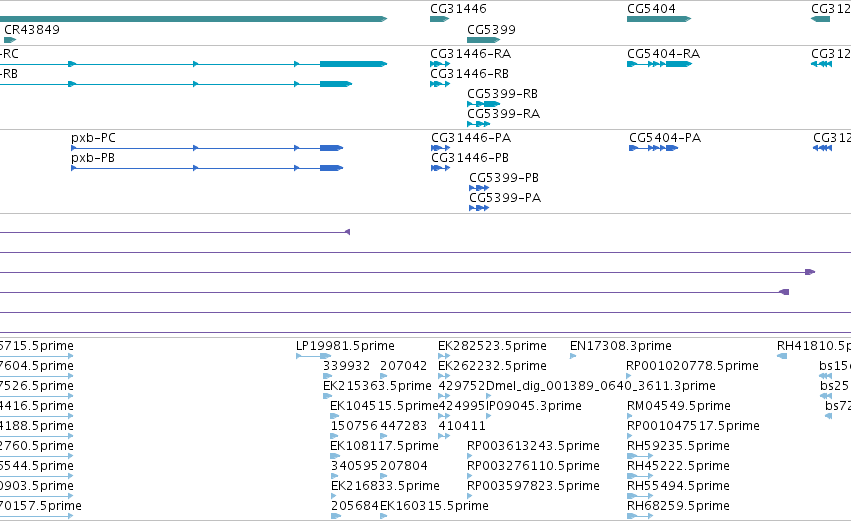Open EST RH59235.5prime
851x521 pixels.
[x=678, y=446]
